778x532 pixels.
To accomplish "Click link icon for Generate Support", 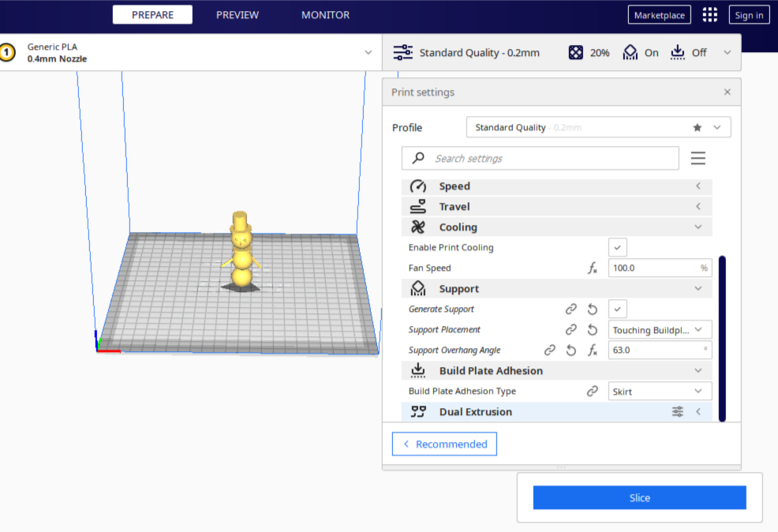I will pyautogui.click(x=571, y=309).
